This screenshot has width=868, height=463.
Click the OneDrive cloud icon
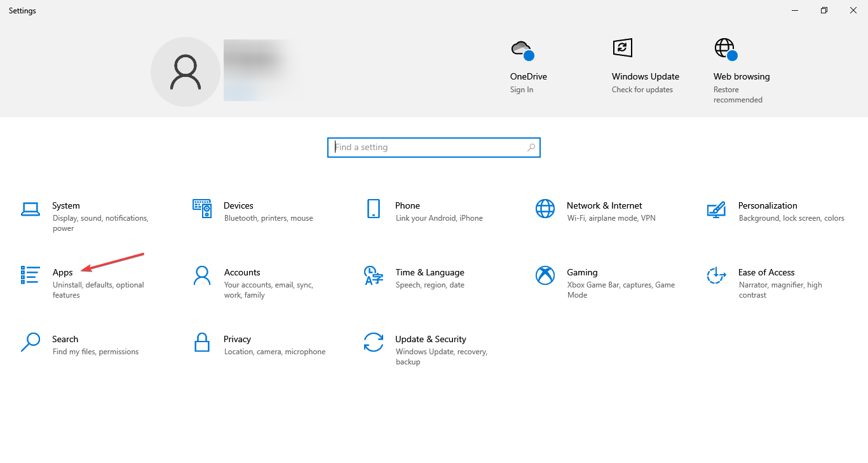pyautogui.click(x=522, y=50)
